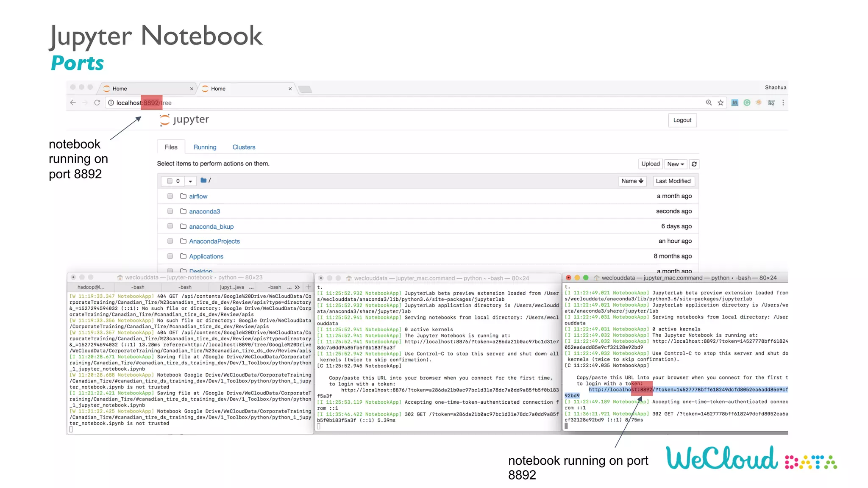Open the Applications folder link
The width and height of the screenshot is (868, 488).
(206, 256)
